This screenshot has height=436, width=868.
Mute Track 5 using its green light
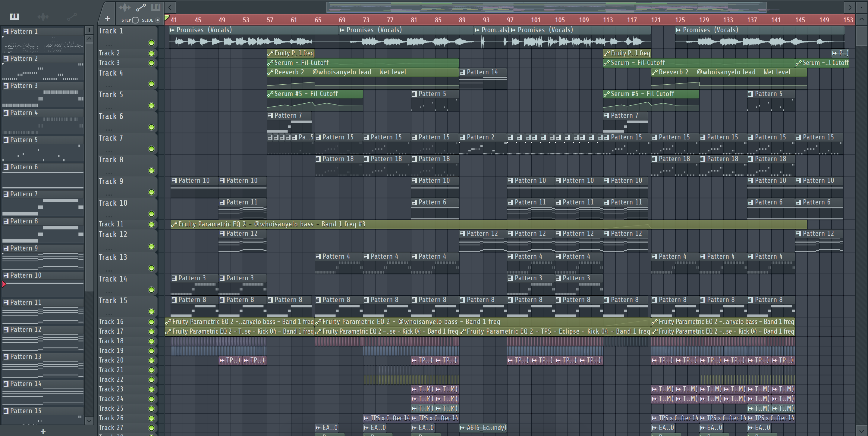151,106
